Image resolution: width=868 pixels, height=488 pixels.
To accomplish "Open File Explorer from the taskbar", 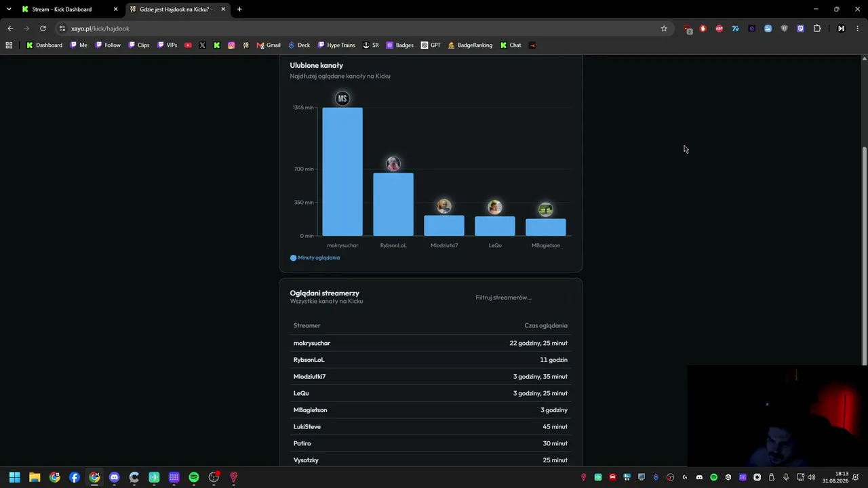I will [35, 477].
